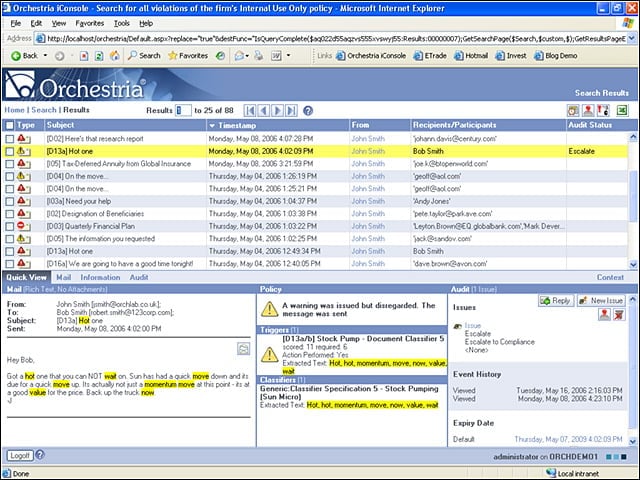
Task: Click the red person icon under New Issue
Action: point(604,314)
